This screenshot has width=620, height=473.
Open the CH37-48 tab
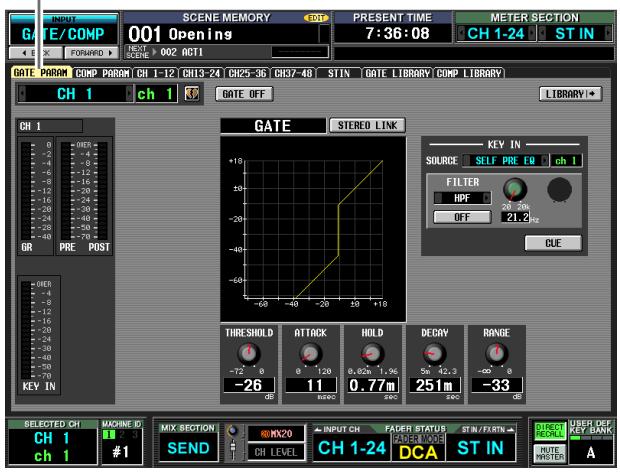tap(293, 73)
